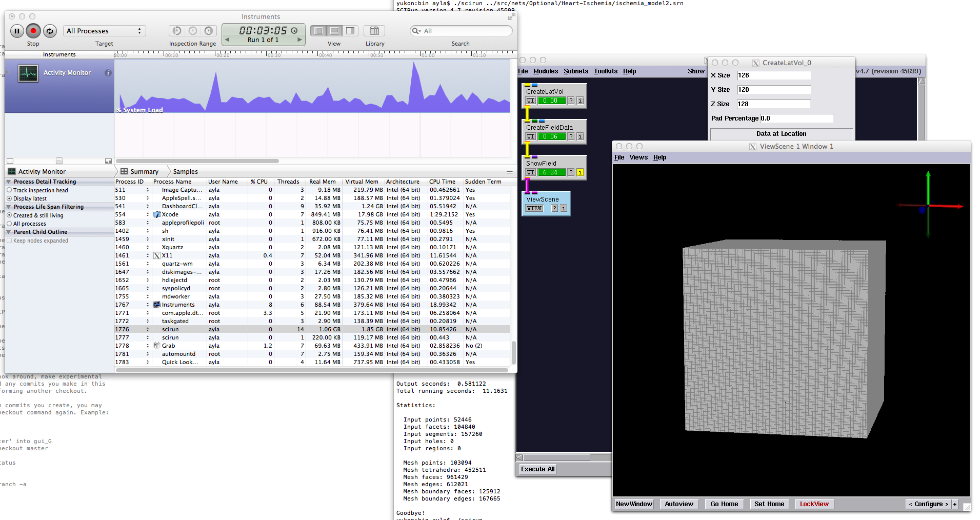980x520 pixels.
Task: Click the scirun 1776 row action arrows
Action: [148, 329]
